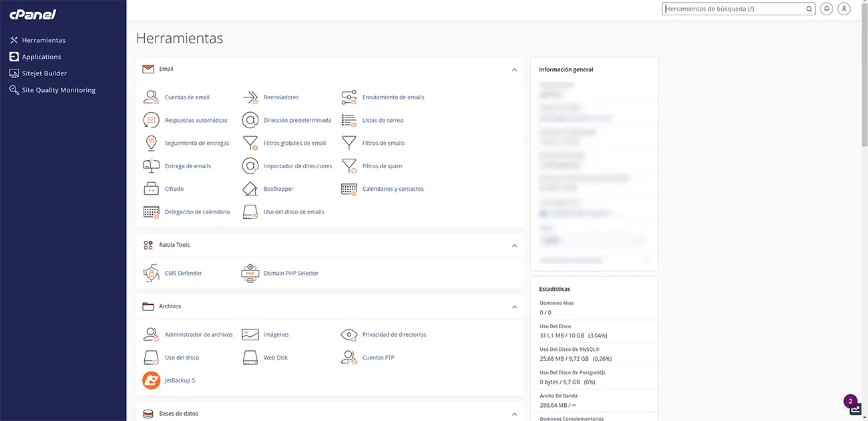Open the Administrador de archivos link
The image size is (868, 421).
[x=198, y=335]
